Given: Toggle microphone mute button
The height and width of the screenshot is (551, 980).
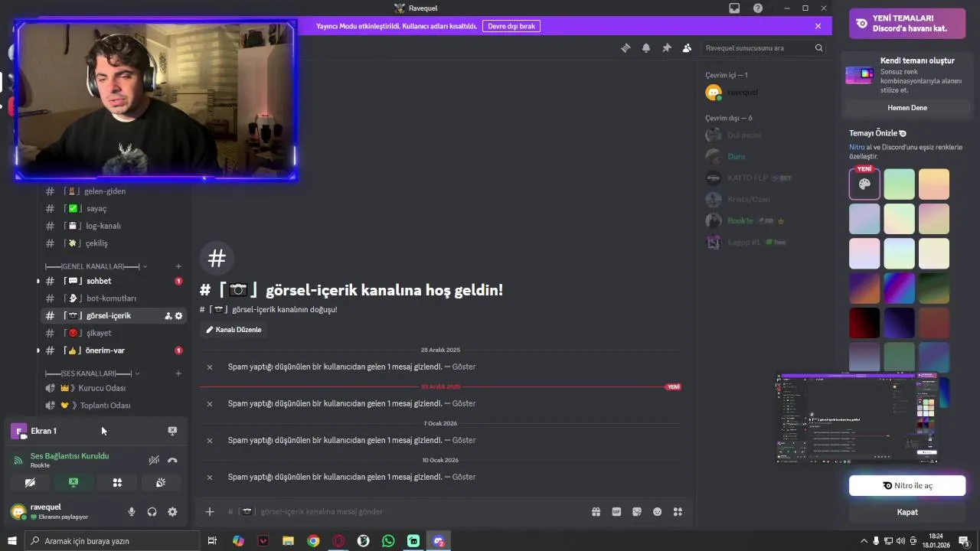Looking at the screenshot, I should (132, 512).
